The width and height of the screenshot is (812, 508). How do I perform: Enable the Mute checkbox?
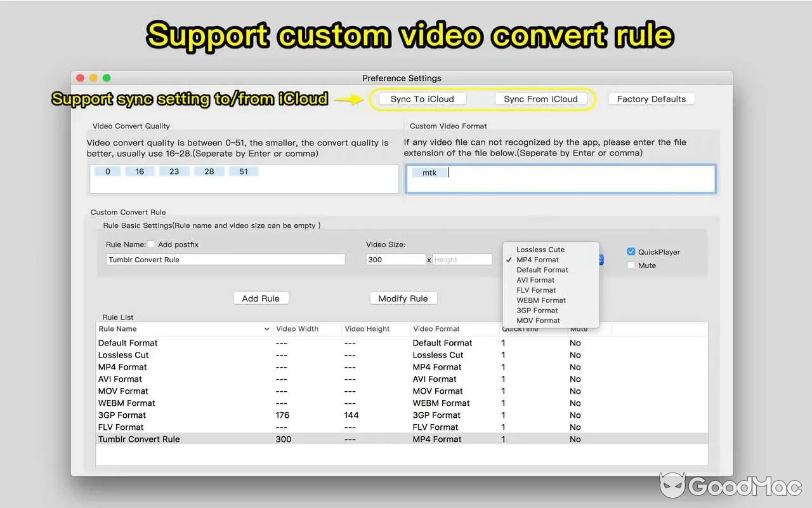pos(631,265)
